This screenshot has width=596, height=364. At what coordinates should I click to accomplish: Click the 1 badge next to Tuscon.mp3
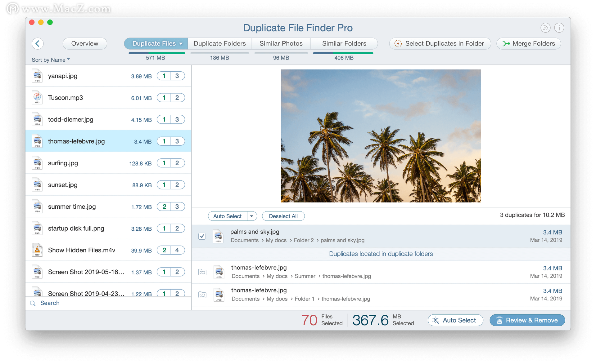click(x=164, y=98)
